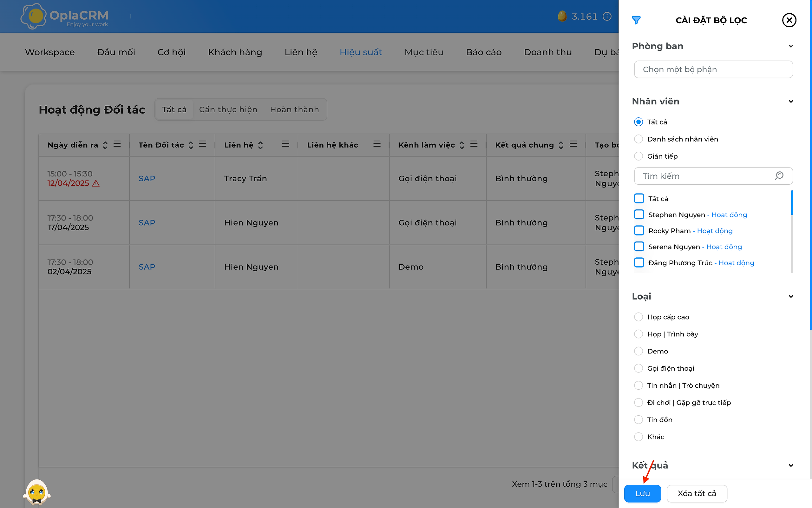The height and width of the screenshot is (508, 812).
Task: Open Kết quả chung column menu icon
Action: tap(573, 144)
